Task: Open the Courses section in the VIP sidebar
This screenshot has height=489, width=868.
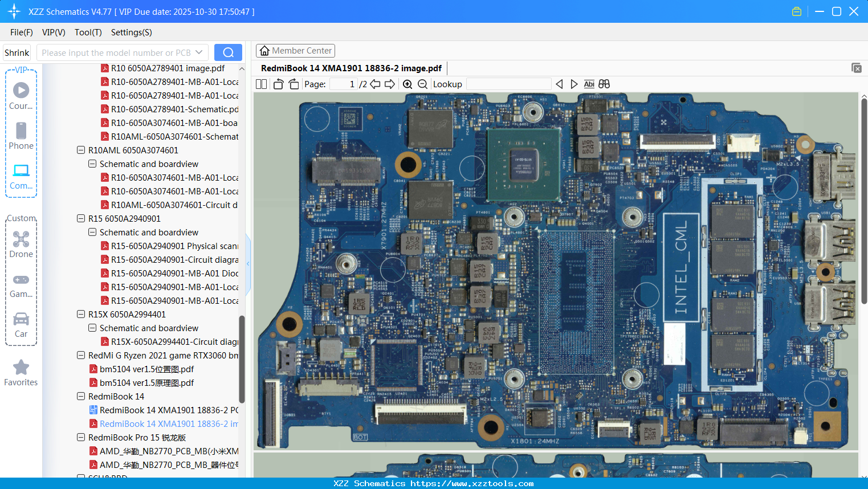Action: pyautogui.click(x=21, y=96)
